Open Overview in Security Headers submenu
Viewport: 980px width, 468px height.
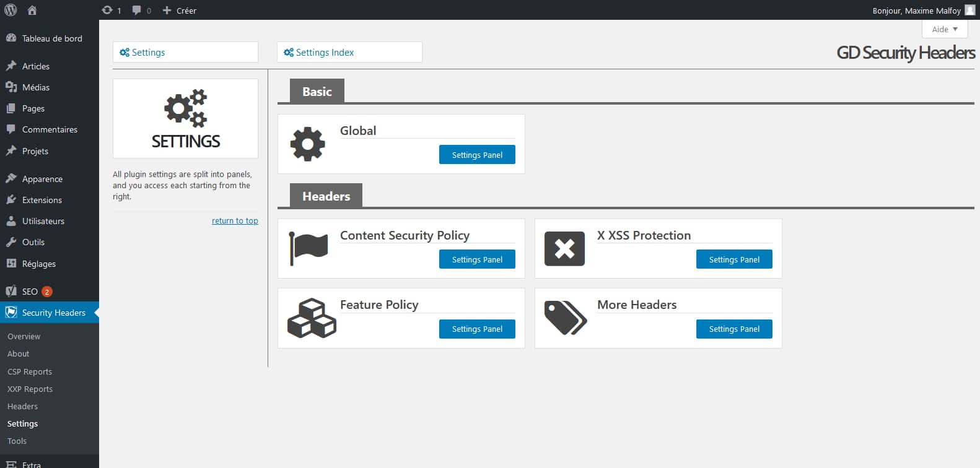click(x=24, y=336)
